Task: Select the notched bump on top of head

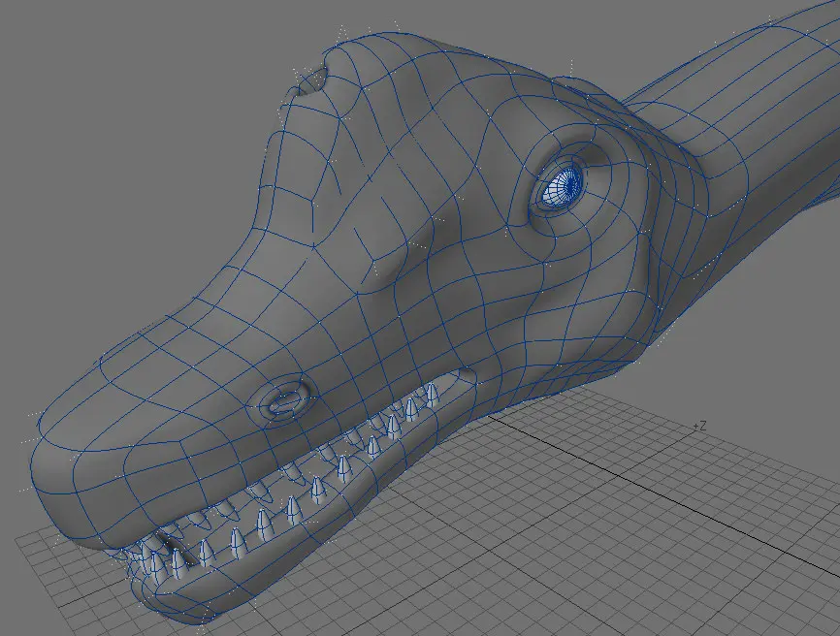Action: tap(312, 83)
